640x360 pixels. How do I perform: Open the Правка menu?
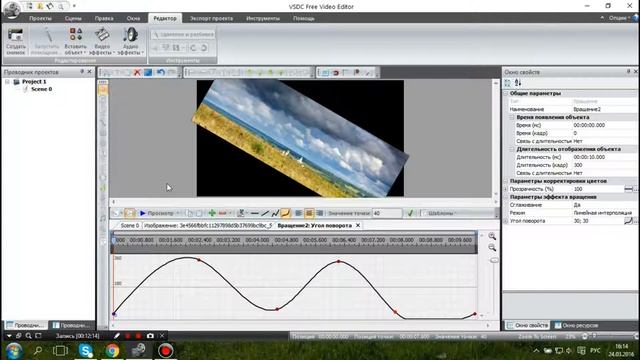click(x=104, y=18)
